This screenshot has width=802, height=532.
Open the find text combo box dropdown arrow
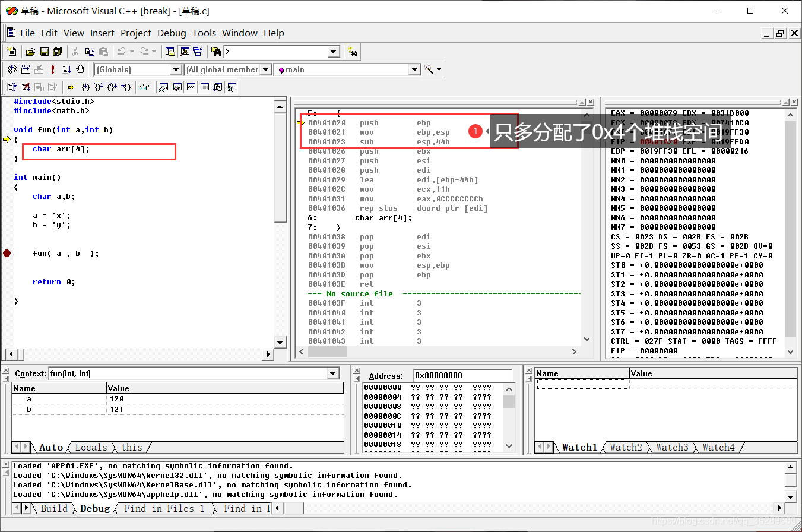click(334, 52)
